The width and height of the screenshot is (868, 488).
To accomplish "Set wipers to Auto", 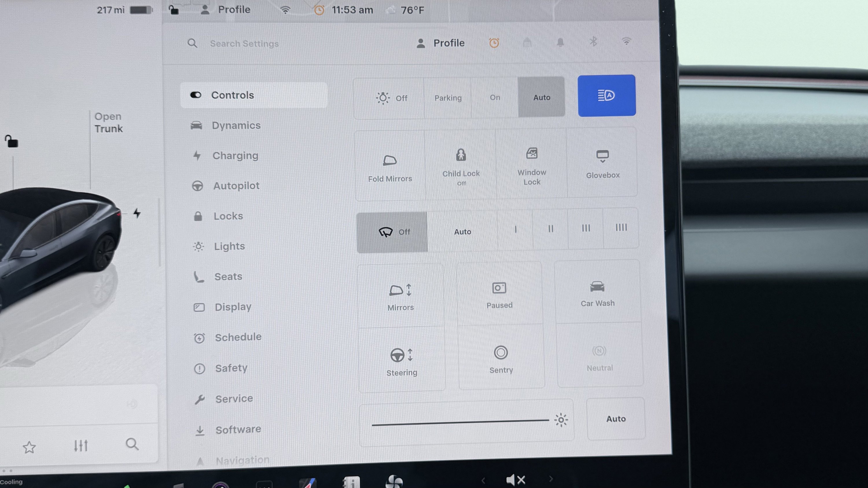I will click(462, 232).
